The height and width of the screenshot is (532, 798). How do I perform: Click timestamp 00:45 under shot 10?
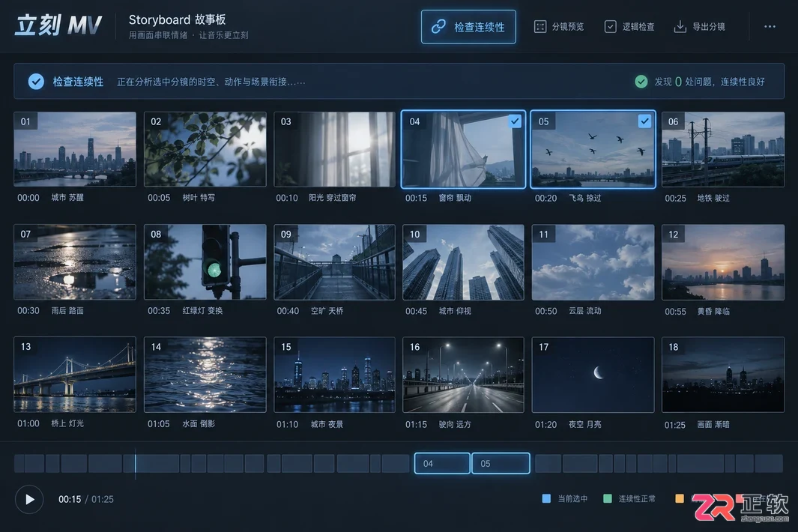click(x=416, y=311)
